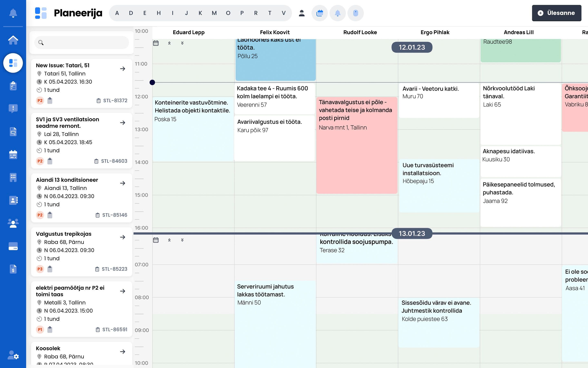Open Avarii - Veetoru katki task
The image size is (588, 368).
click(439, 101)
